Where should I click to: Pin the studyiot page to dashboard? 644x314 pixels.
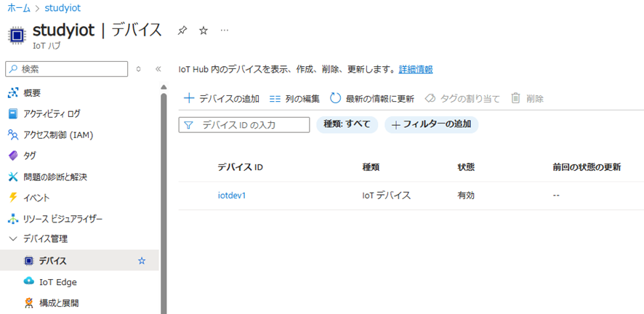click(x=182, y=31)
